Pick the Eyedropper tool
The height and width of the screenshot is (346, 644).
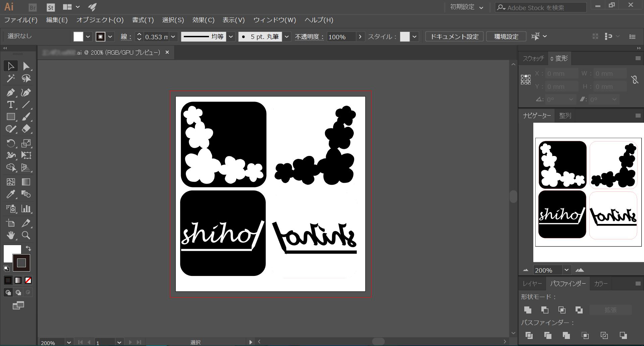tap(11, 194)
